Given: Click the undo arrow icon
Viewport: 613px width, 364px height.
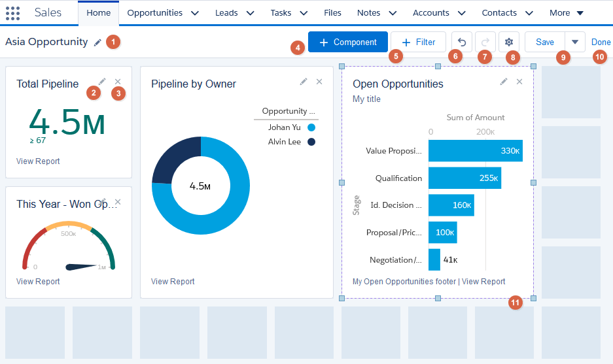Looking at the screenshot, I should tap(462, 42).
